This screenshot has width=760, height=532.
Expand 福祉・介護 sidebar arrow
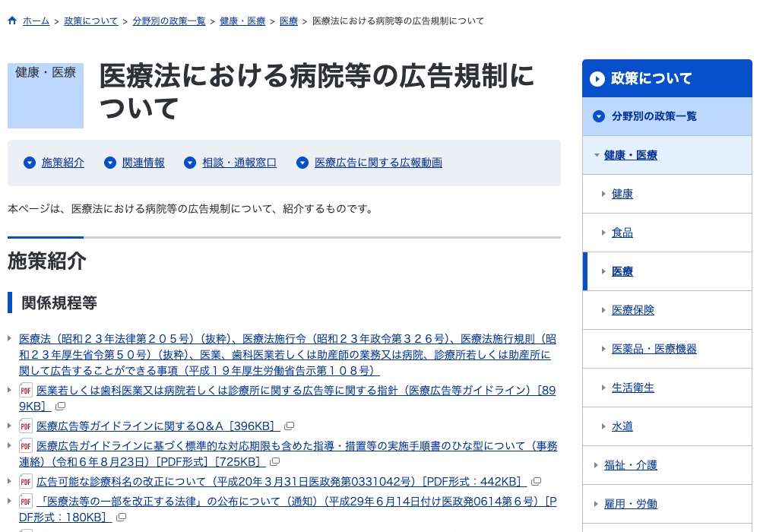pyautogui.click(x=596, y=465)
